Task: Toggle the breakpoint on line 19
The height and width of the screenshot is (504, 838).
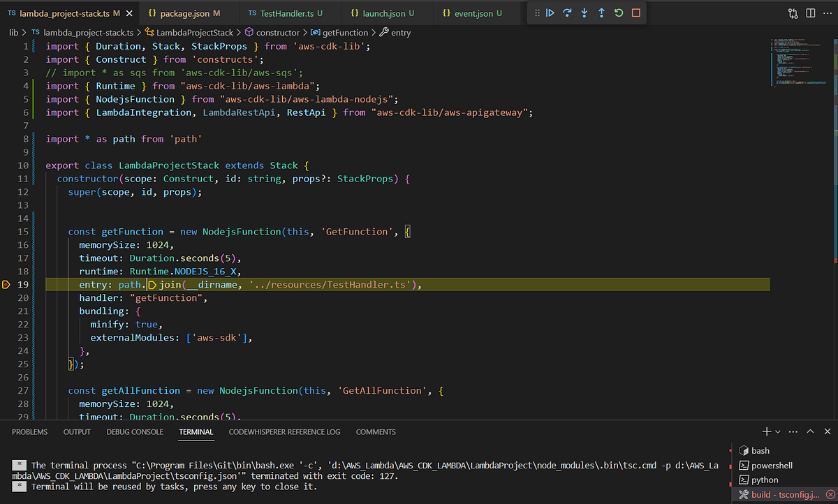Action: (6, 285)
